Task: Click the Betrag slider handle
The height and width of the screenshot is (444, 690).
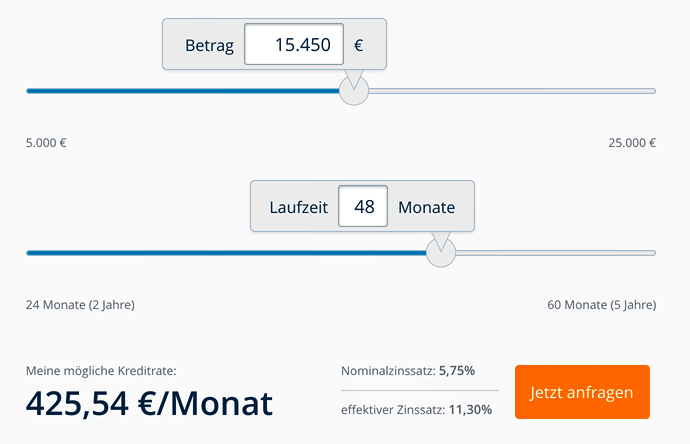Action: 354,91
